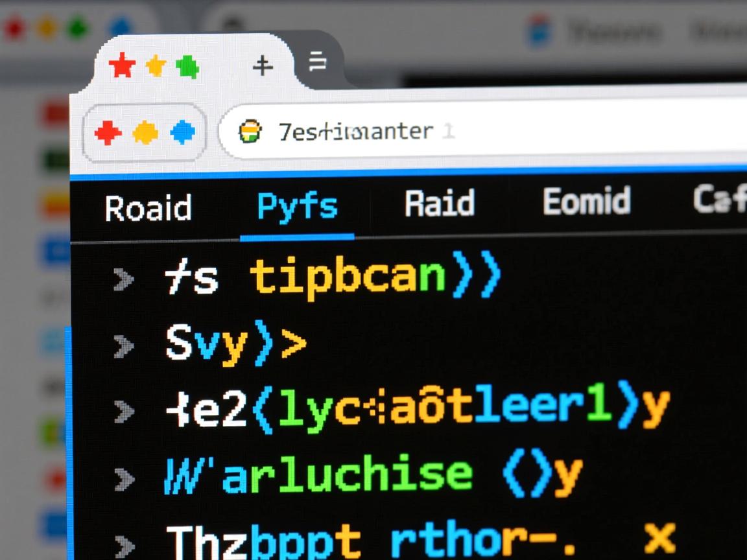Toggle the chevron beside the 'arluchise' line
Screen dimensions: 747x560
(x=123, y=478)
